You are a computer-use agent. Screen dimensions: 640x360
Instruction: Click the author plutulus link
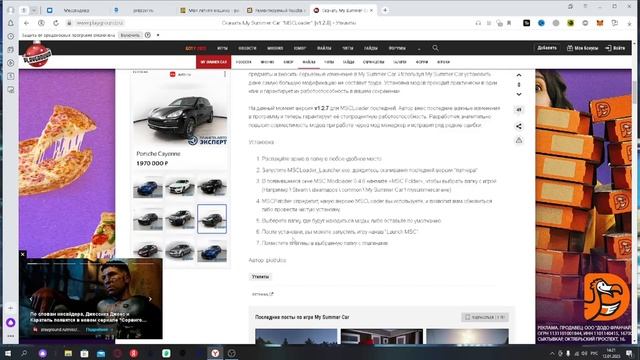click(x=276, y=260)
